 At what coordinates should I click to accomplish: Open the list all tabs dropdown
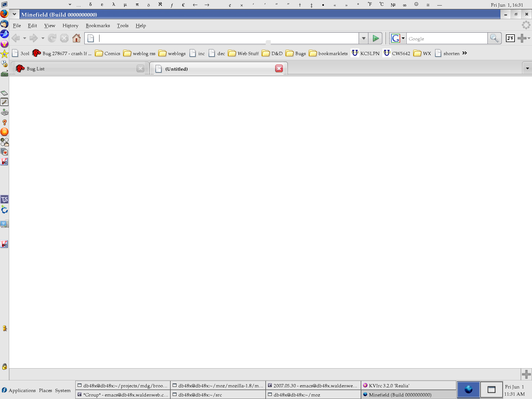[527, 68]
